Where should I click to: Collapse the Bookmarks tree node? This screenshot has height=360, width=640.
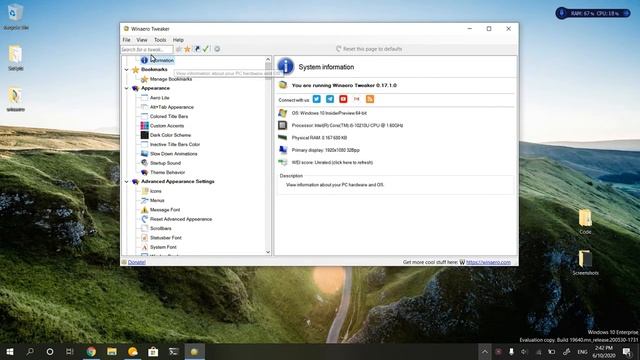(x=127, y=70)
